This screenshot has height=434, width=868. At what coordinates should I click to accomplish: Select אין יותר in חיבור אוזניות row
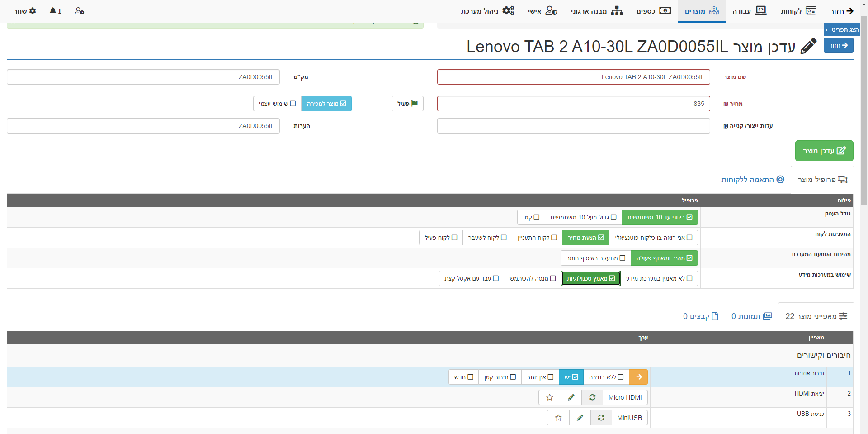click(540, 377)
